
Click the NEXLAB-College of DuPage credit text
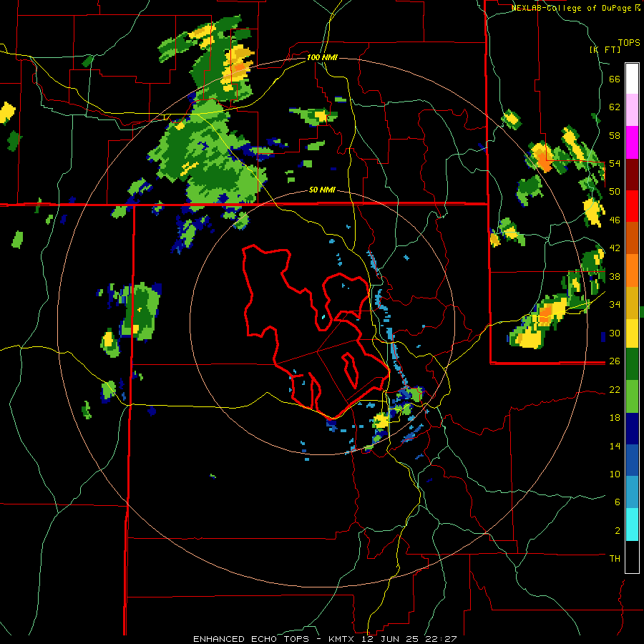click(572, 8)
